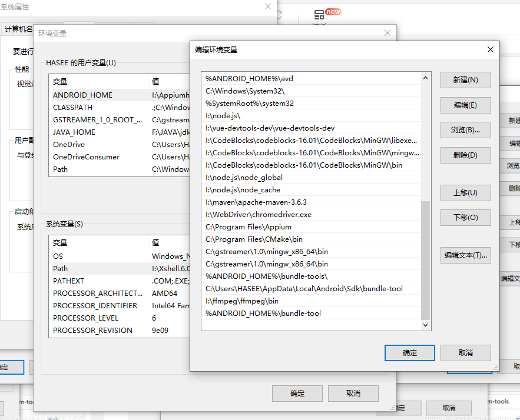The width and height of the screenshot is (520, 420).
Task: Open 编辑文本(T)... text editor
Action: (x=465, y=255)
